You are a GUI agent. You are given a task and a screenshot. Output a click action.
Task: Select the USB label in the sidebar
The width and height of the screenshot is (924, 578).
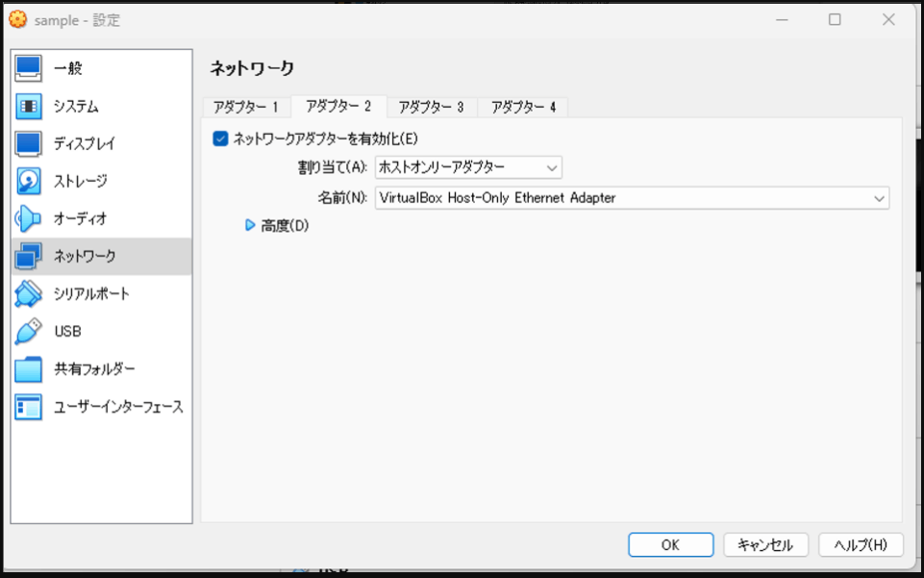coord(67,331)
